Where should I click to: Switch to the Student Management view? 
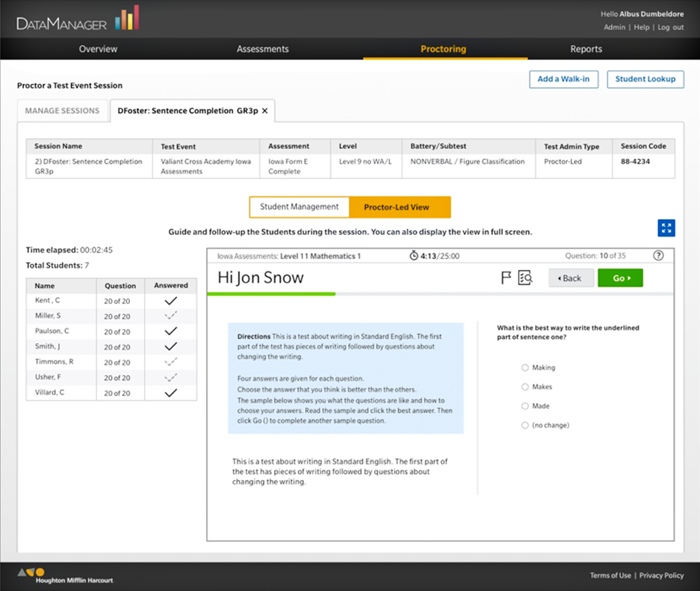pos(299,207)
